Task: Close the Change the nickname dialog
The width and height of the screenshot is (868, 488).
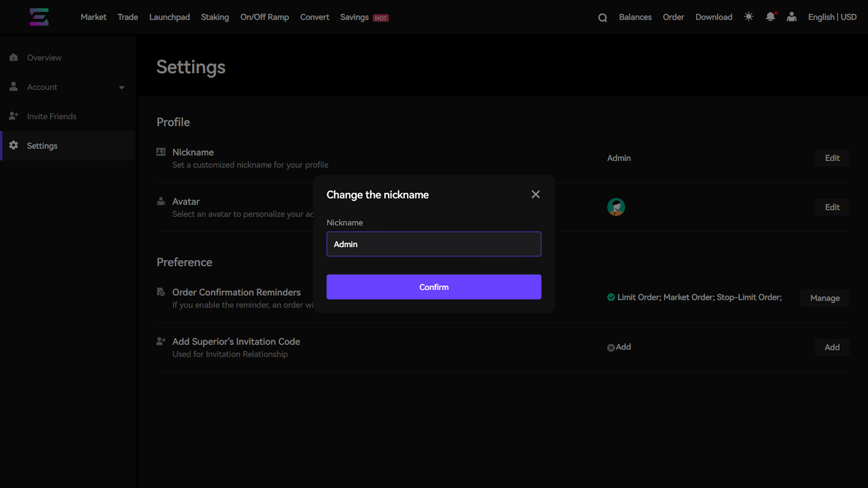Action: point(535,194)
